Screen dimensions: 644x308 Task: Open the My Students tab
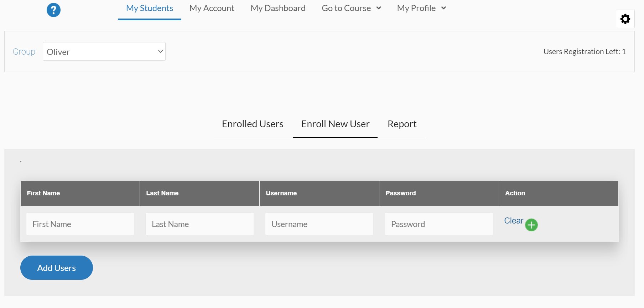coord(150,8)
